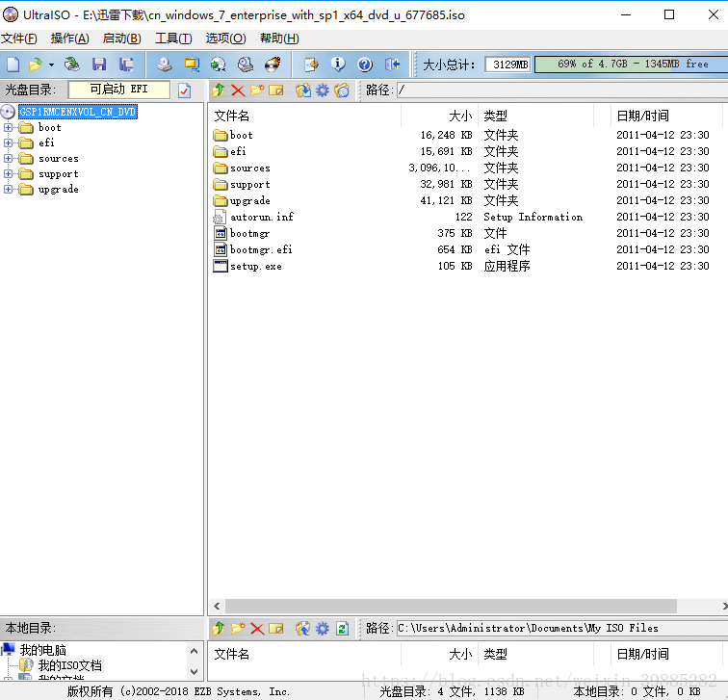Click the Find/properties notepad icon
The width and height of the screenshot is (728, 700).
311,65
